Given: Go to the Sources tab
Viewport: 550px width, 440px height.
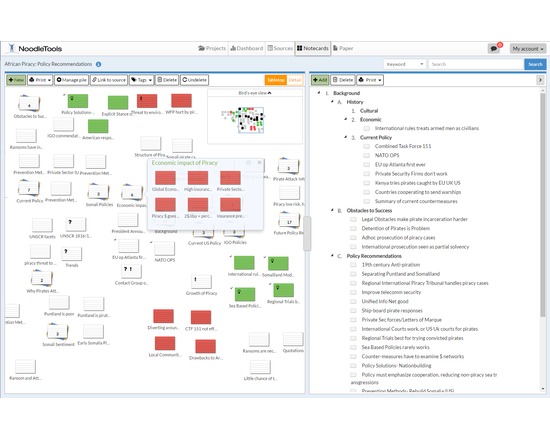Looking at the screenshot, I should pyautogui.click(x=280, y=48).
